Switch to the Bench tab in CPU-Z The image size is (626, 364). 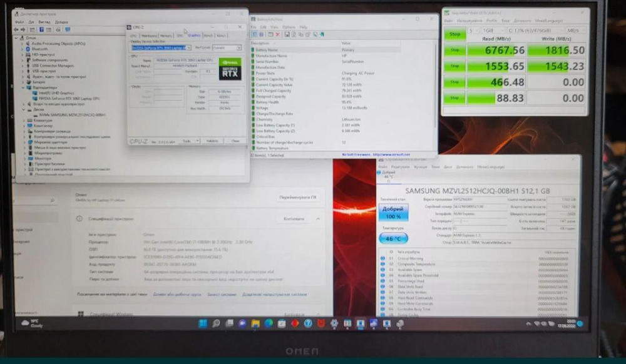[208, 36]
